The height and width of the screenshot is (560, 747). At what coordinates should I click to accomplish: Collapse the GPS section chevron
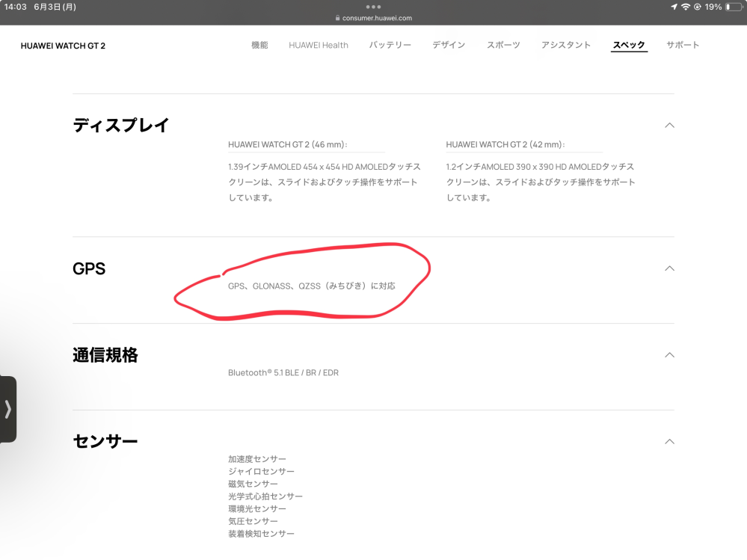669,268
